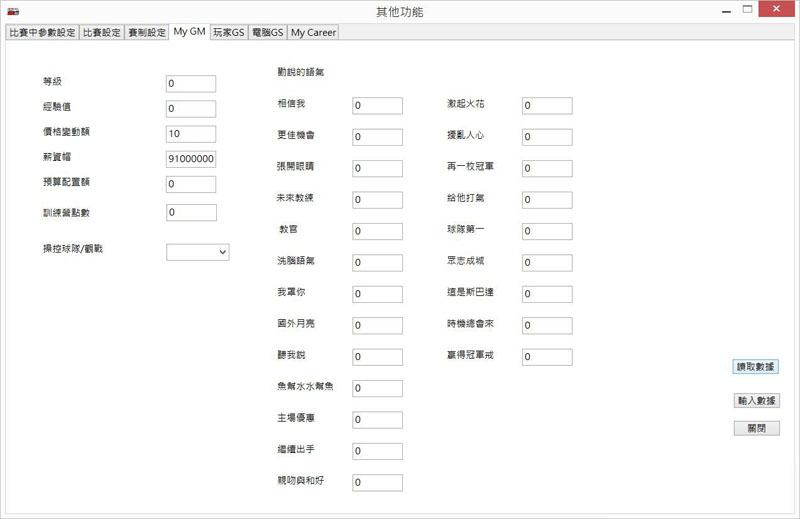The image size is (800, 519).
Task: Click the 價格變動額 field with value 10
Action: [x=191, y=134]
